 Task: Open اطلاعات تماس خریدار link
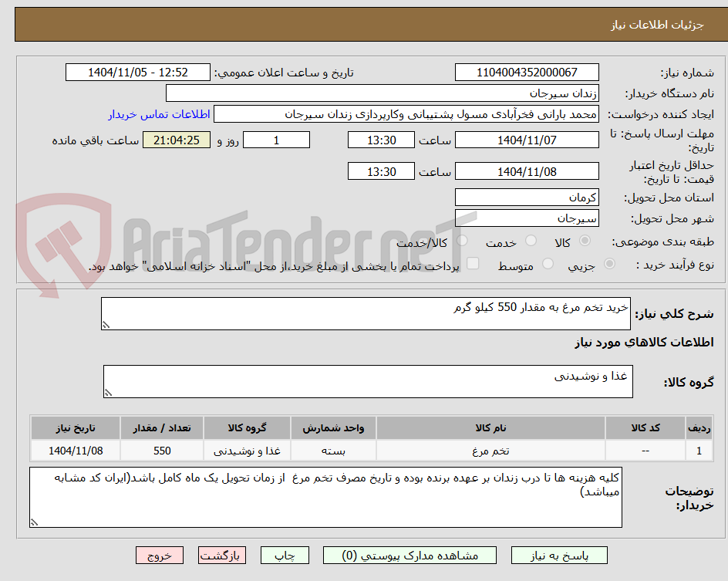pyautogui.click(x=159, y=114)
